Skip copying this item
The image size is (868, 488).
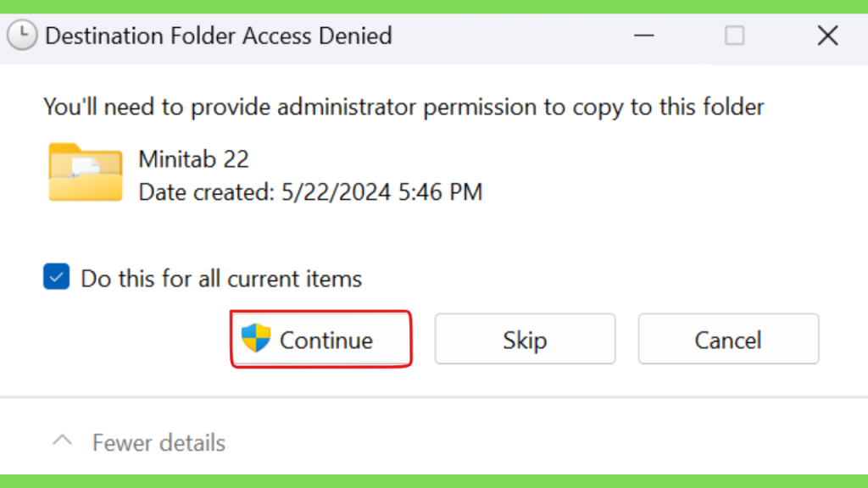coord(525,339)
